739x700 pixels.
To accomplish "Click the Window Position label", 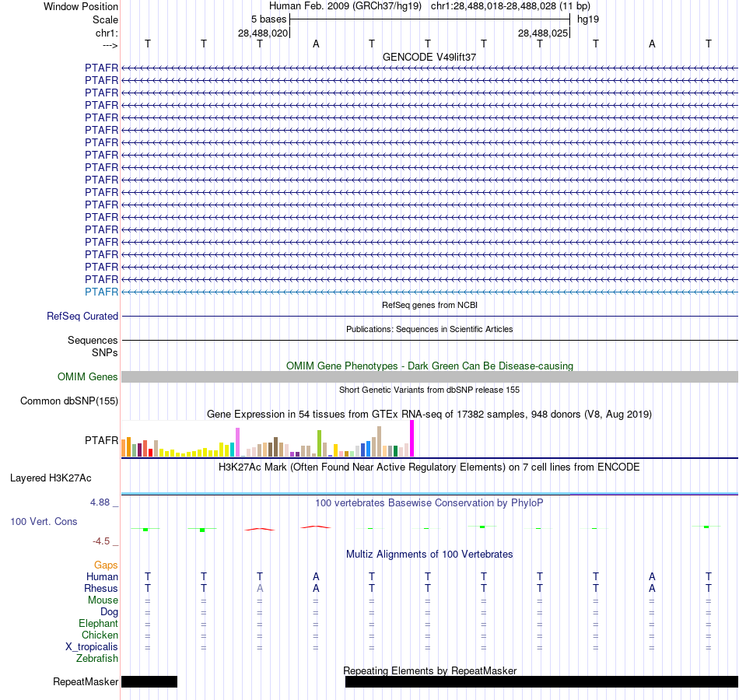I will tap(81, 6).
